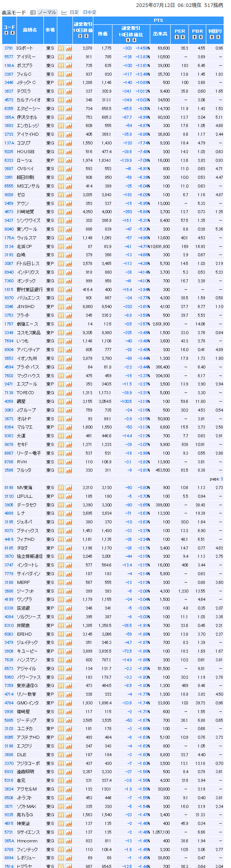The height and width of the screenshot is (868, 231).
Task: Click the PTS header cell
Action: click(x=158, y=20)
